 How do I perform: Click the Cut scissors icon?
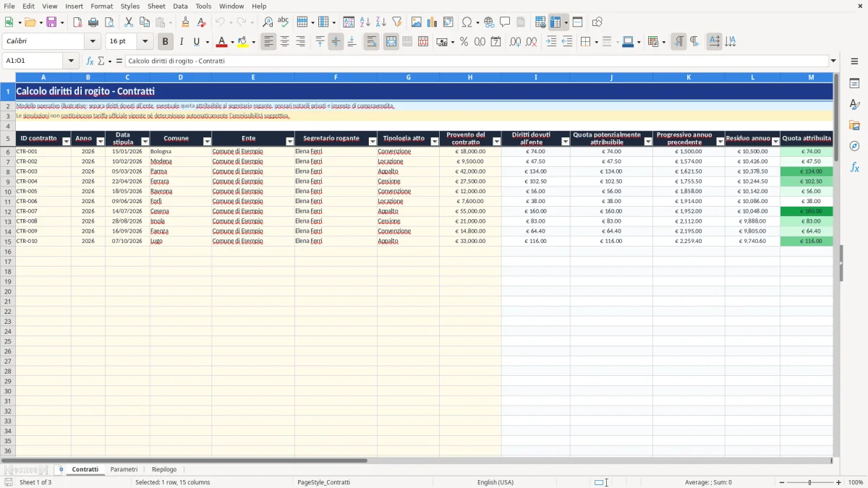(x=129, y=22)
